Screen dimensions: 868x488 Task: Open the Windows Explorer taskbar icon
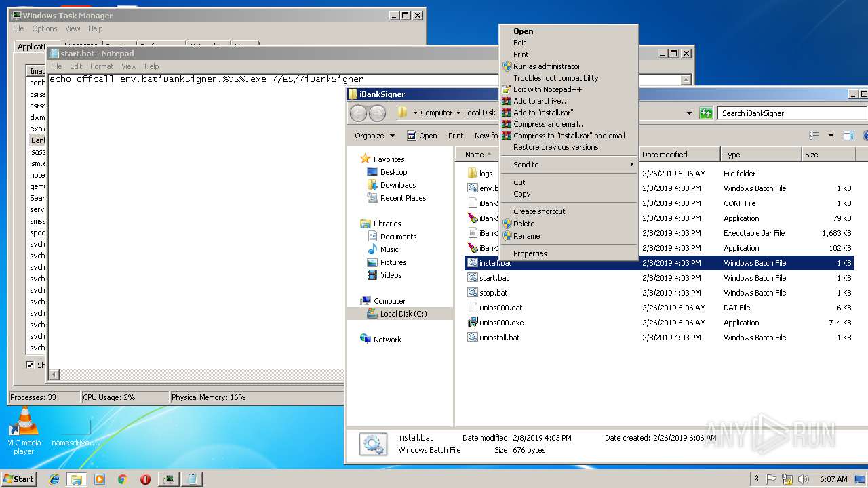77,479
